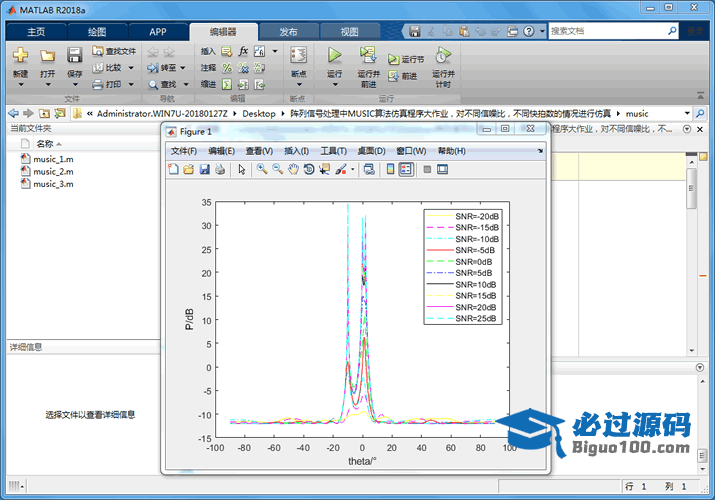Toggle the Insert Colorbar button in Figure toolbar
715x500 pixels.
coord(391,170)
